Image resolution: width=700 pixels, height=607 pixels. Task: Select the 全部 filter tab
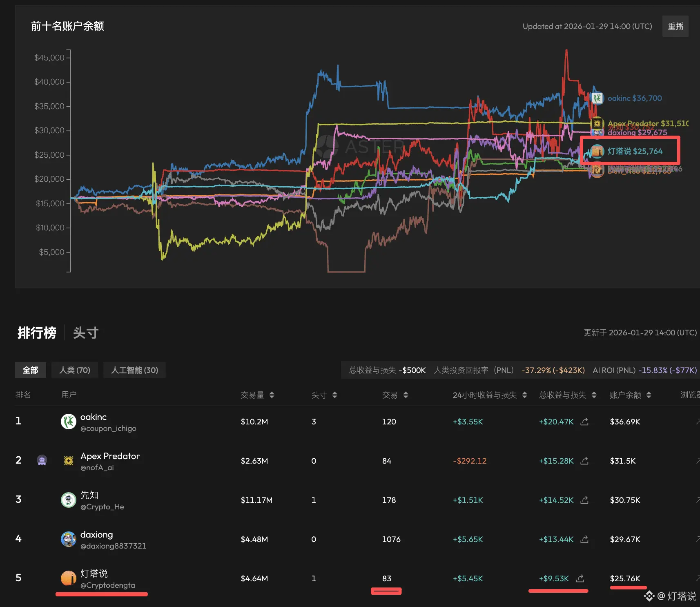[30, 370]
